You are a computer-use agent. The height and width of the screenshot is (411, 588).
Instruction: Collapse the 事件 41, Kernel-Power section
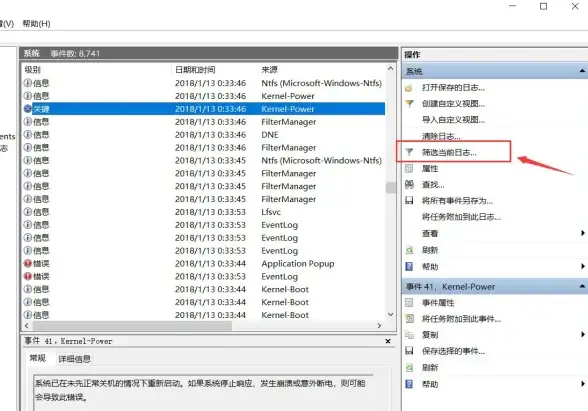pyautogui.click(x=582, y=286)
